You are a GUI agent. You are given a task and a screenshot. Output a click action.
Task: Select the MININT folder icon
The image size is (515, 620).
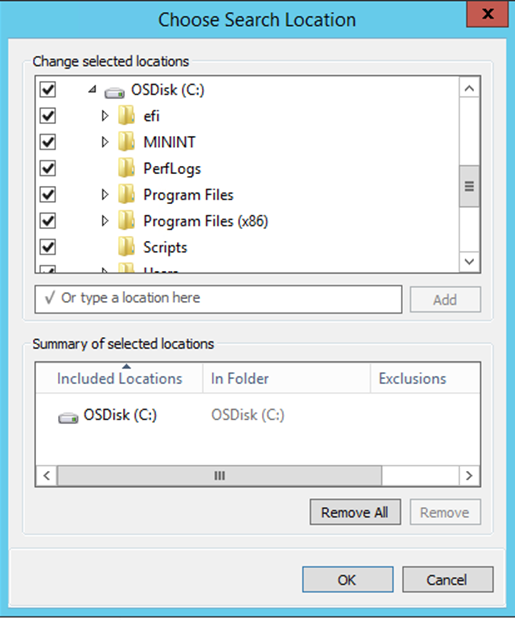[x=126, y=142]
